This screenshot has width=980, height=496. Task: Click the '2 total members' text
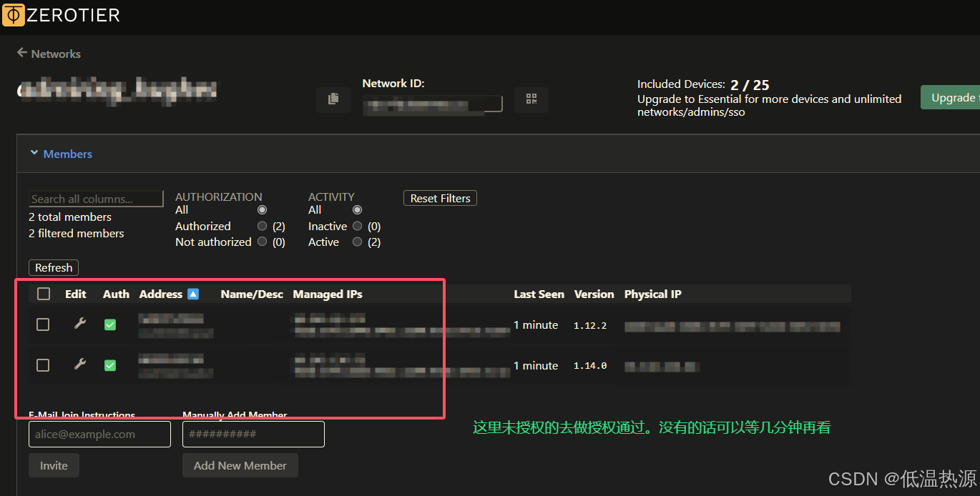[x=70, y=217]
